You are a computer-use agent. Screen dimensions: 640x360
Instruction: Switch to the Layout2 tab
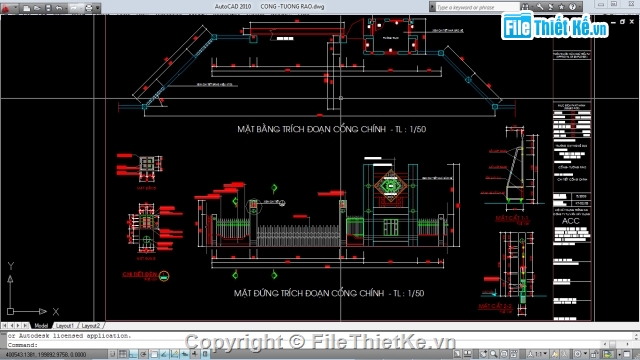point(91,326)
